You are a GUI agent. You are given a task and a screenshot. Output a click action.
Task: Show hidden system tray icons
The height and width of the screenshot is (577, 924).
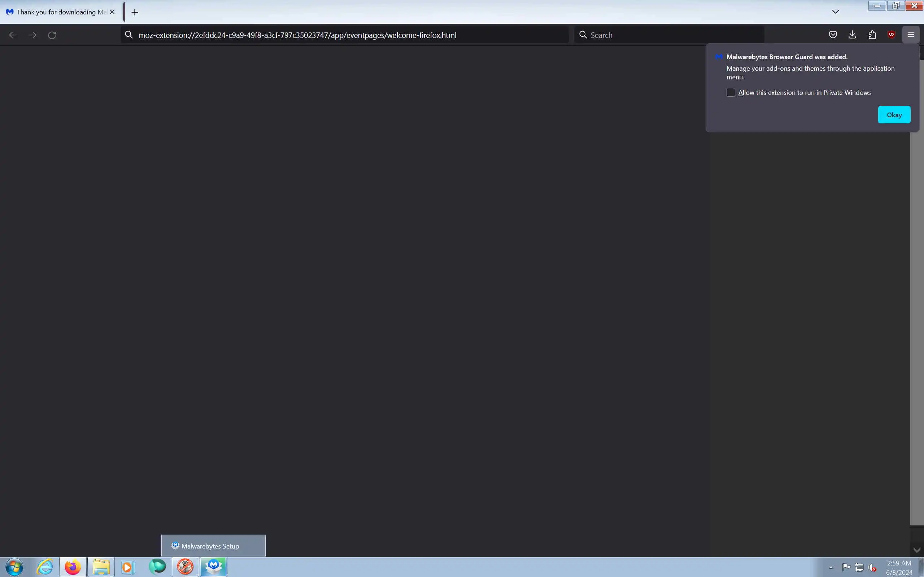click(831, 568)
